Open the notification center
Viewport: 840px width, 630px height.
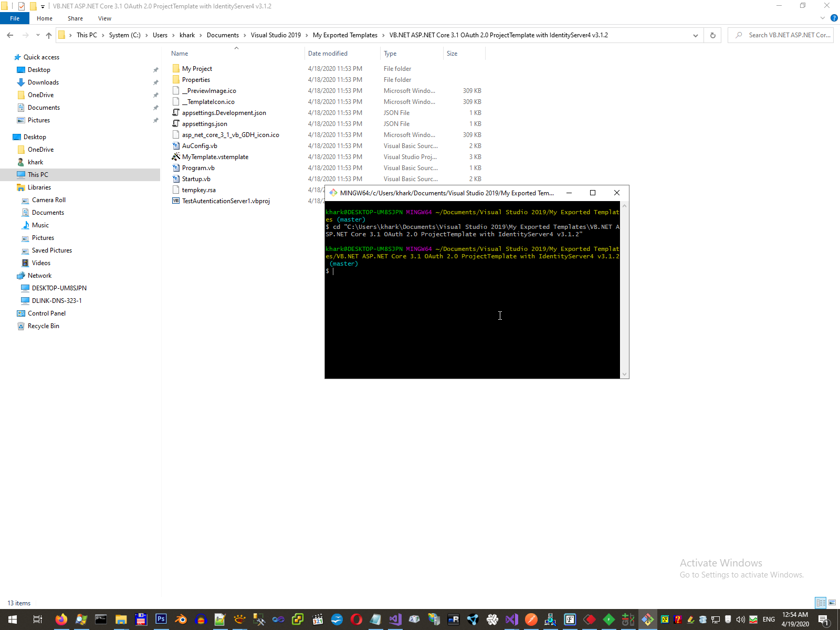pyautogui.click(x=824, y=619)
